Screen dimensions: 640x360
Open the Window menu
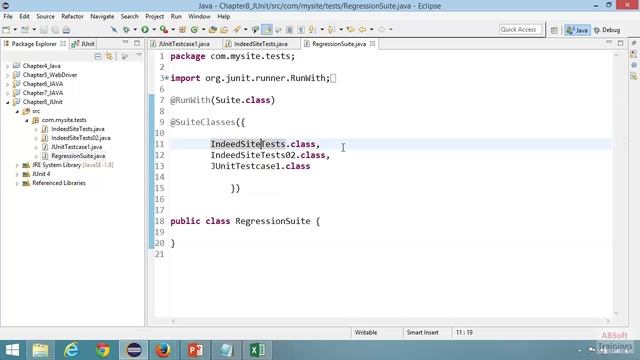click(199, 16)
